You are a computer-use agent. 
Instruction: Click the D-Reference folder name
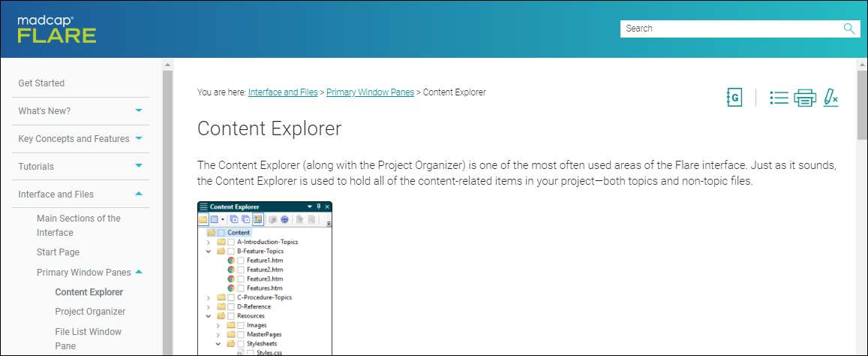point(254,306)
